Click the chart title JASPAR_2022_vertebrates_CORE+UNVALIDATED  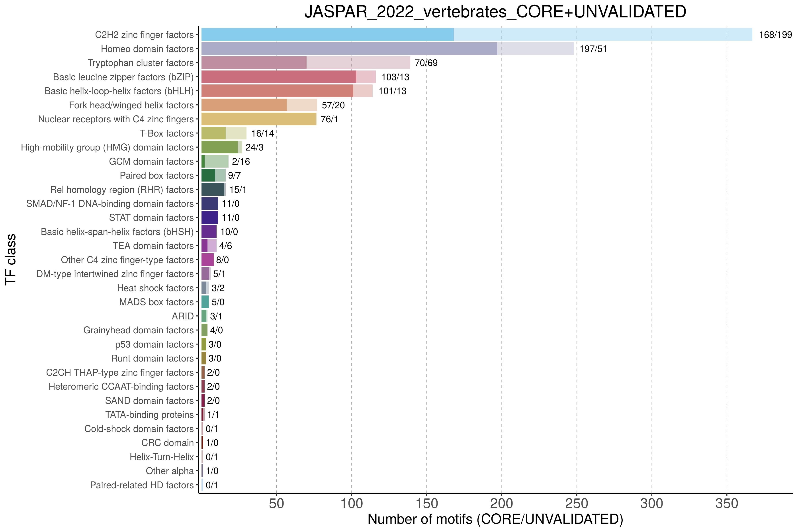pyautogui.click(x=495, y=12)
